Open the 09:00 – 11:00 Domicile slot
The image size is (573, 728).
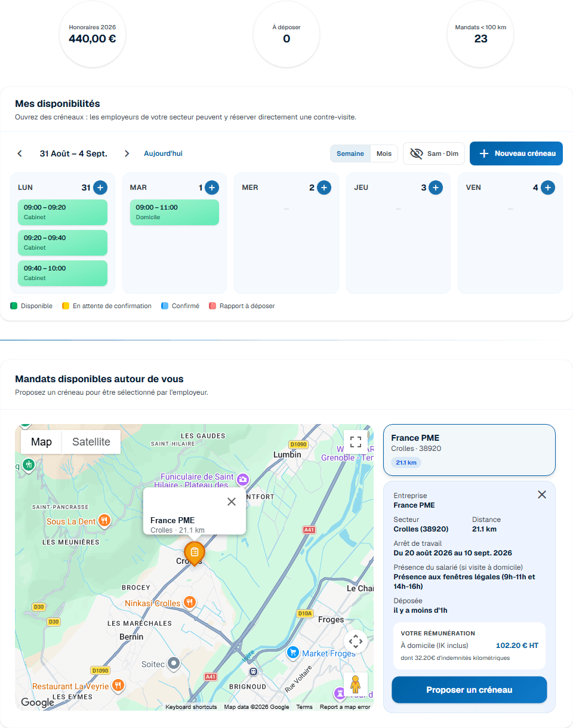coord(174,212)
